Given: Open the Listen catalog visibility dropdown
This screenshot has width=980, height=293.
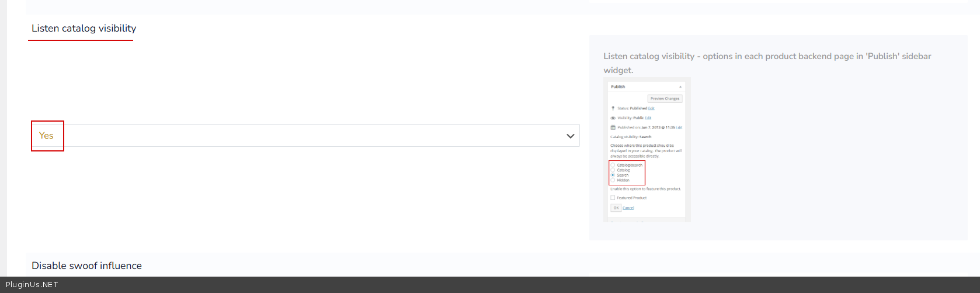Looking at the screenshot, I should click(x=305, y=136).
